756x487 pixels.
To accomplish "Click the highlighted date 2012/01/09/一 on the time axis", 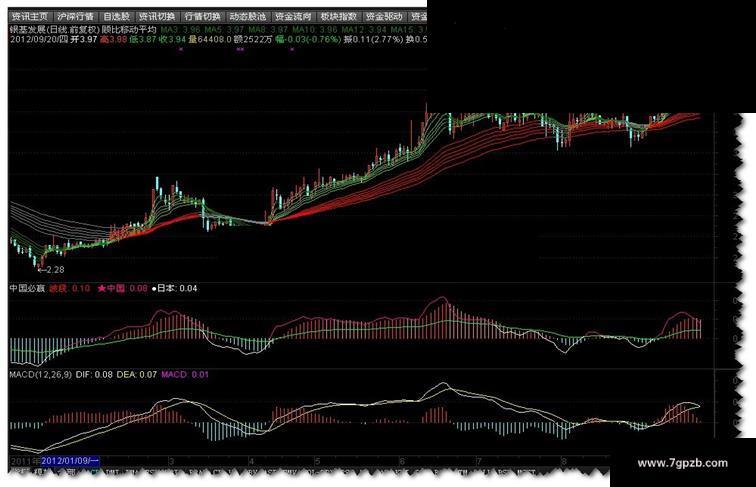I will coord(70,461).
